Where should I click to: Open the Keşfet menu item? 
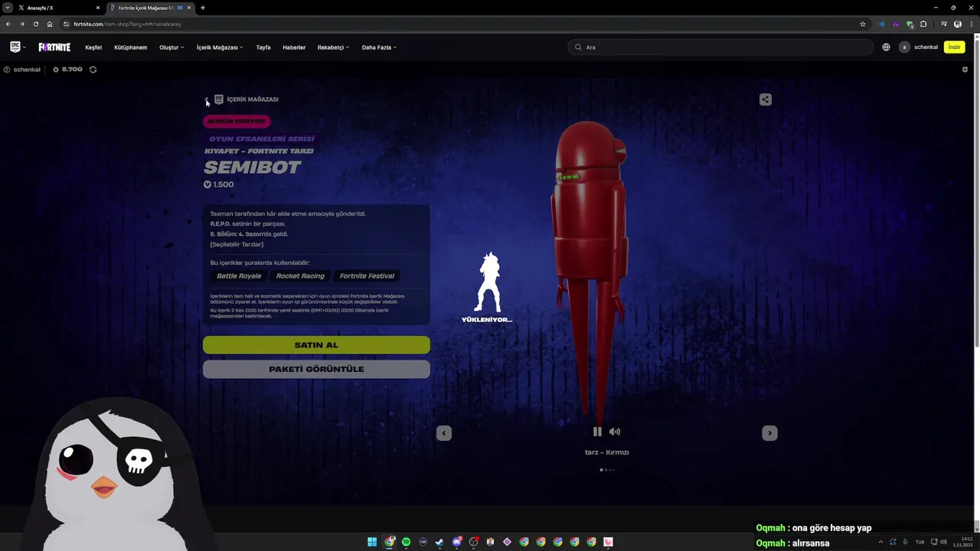(x=93, y=47)
